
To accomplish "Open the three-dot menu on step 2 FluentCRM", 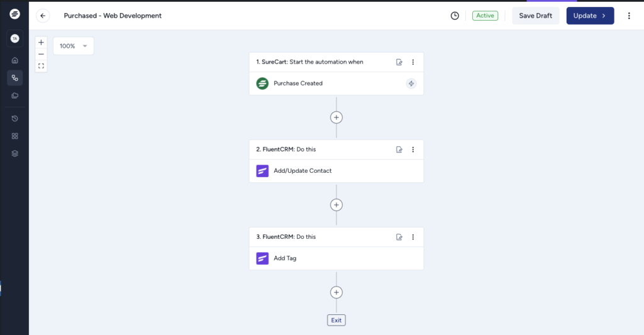I will (413, 150).
